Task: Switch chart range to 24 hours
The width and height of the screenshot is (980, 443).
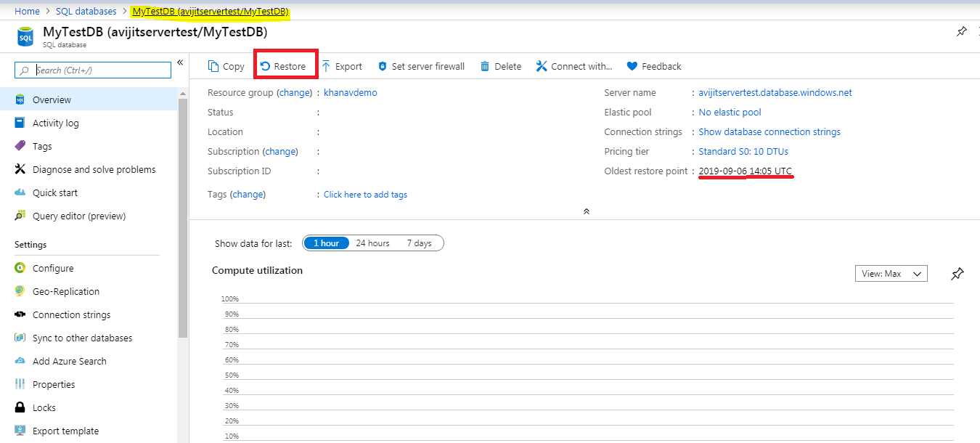Action: point(372,243)
